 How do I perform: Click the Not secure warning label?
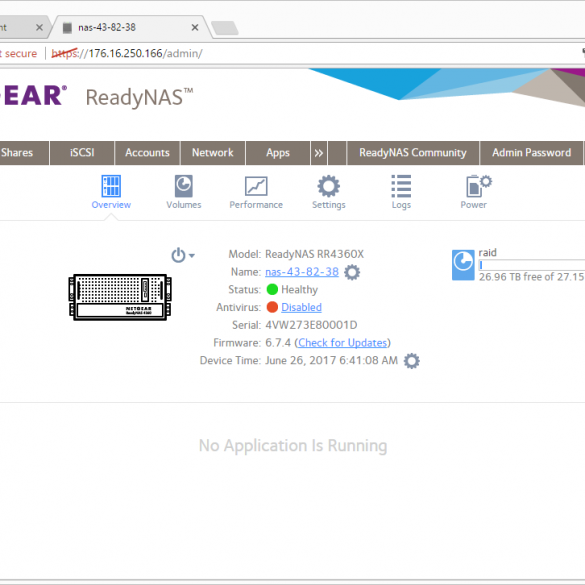coord(19,53)
